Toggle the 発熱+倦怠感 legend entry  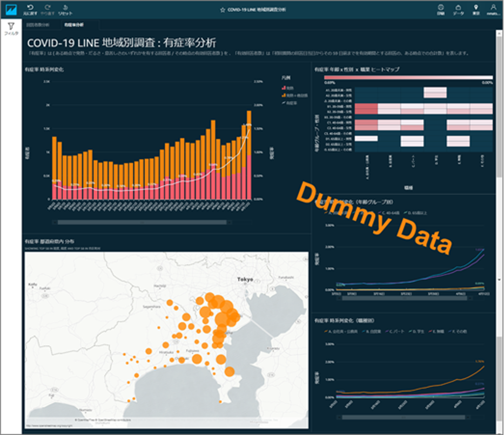point(295,96)
